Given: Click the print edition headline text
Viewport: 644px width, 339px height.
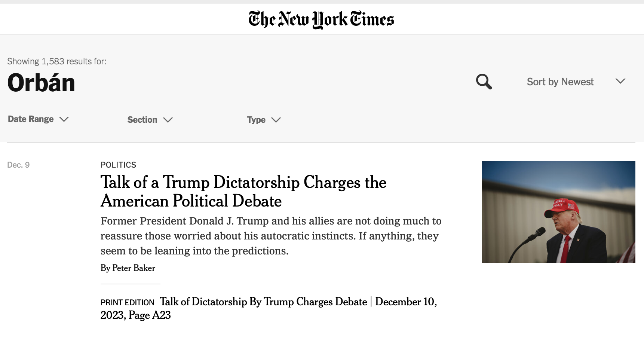Looking at the screenshot, I should 263,302.
